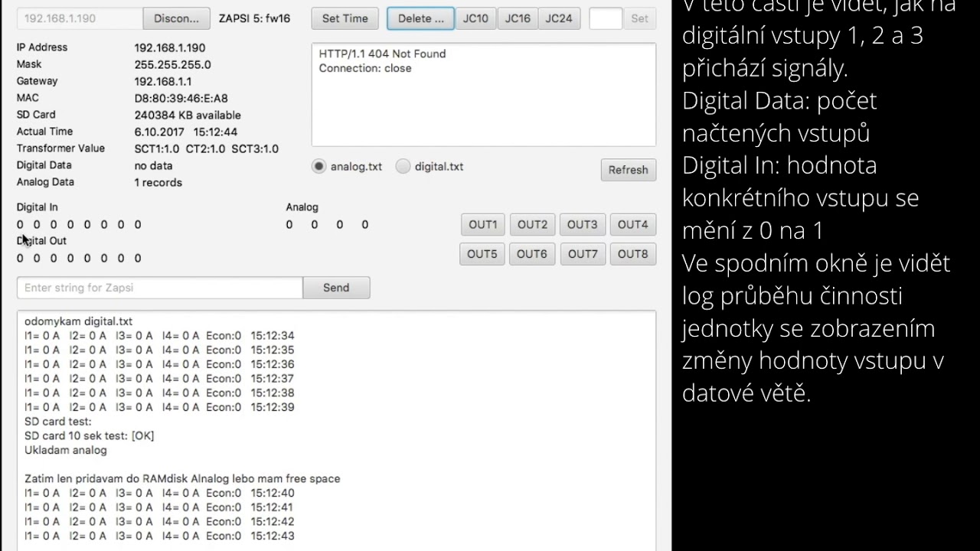This screenshot has height=551, width=980.
Task: Click the log line timestamped 15:12:40
Action: (x=159, y=493)
